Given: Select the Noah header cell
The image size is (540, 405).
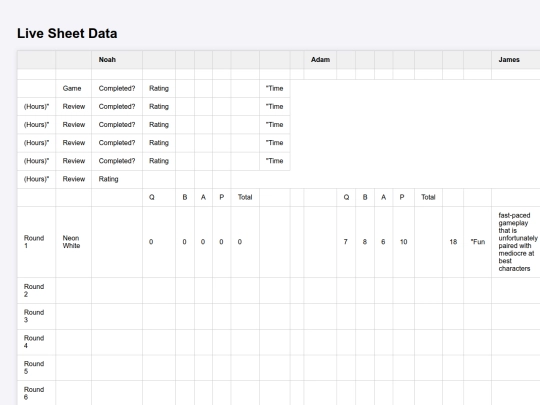Looking at the screenshot, I should coord(117,60).
